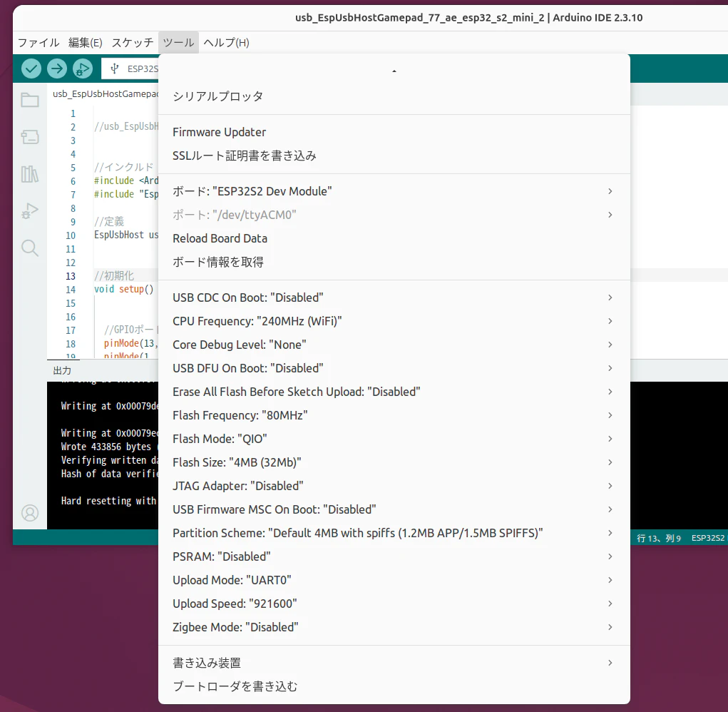Expand Upload Speed "921600" submenu
The height and width of the screenshot is (712, 728).
[x=394, y=604]
